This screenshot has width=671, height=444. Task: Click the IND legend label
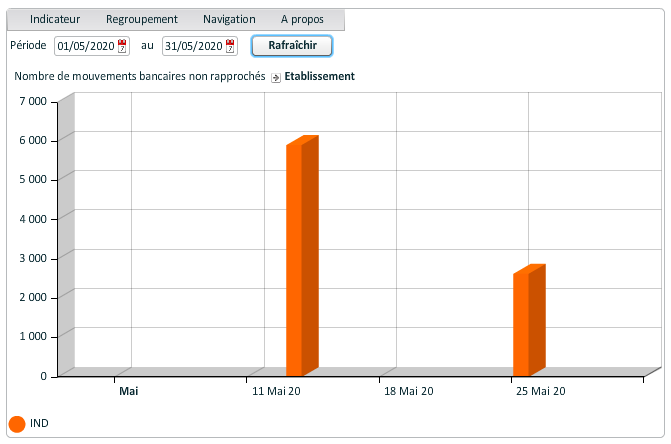(x=39, y=423)
